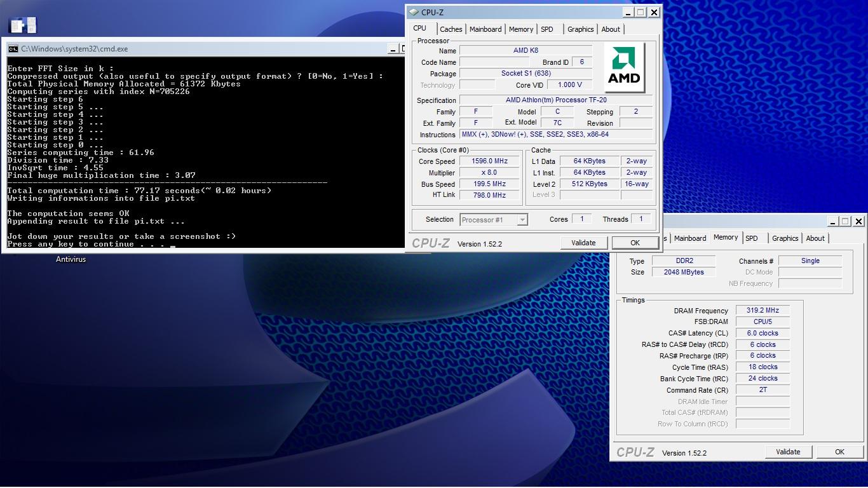This screenshot has width=868, height=488.
Task: Click the Level 2 16-way value
Action: 637,184
